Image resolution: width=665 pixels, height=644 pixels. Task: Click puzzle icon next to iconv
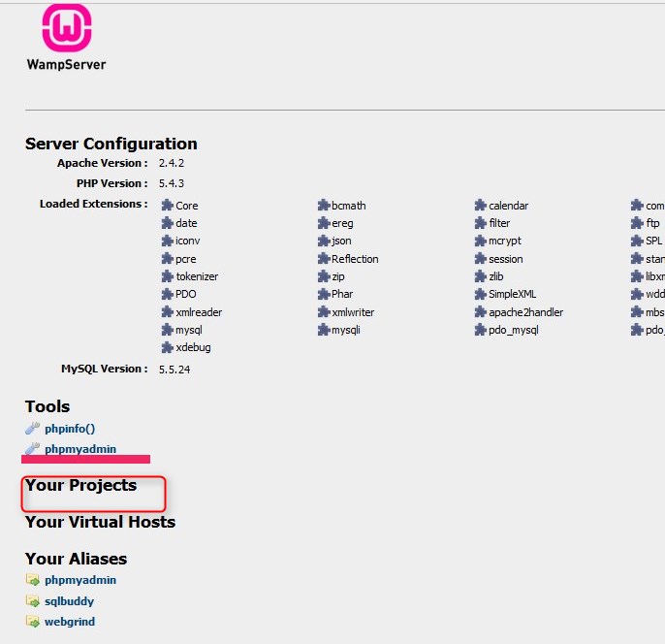pos(168,241)
